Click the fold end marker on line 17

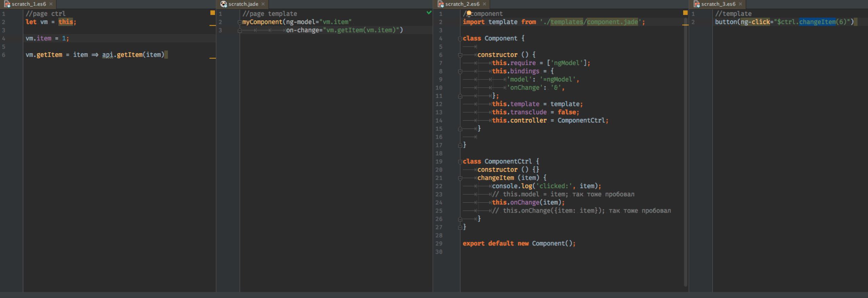point(460,145)
